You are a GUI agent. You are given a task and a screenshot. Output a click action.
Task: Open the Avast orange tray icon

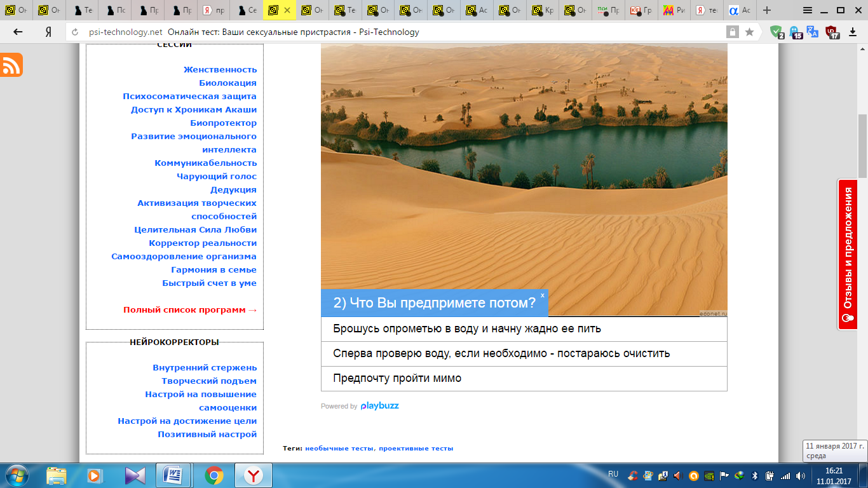tap(693, 475)
